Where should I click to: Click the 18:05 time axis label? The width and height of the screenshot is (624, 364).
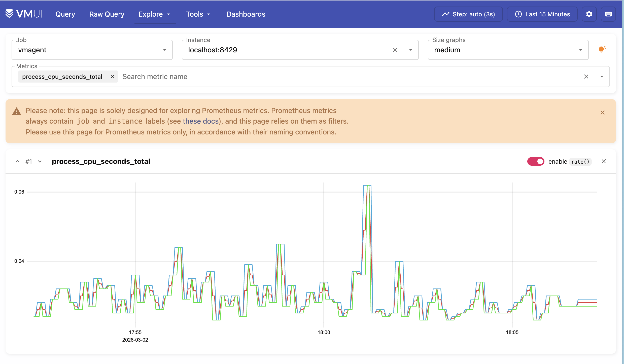[512, 332]
